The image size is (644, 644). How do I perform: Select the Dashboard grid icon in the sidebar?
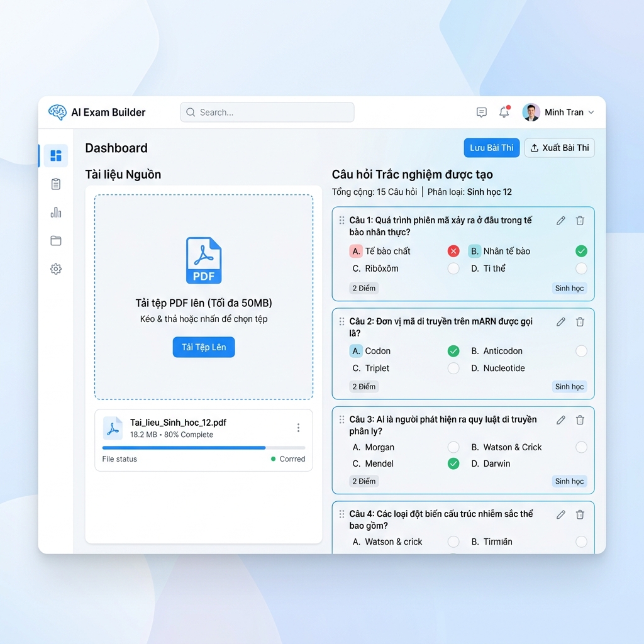coord(56,156)
